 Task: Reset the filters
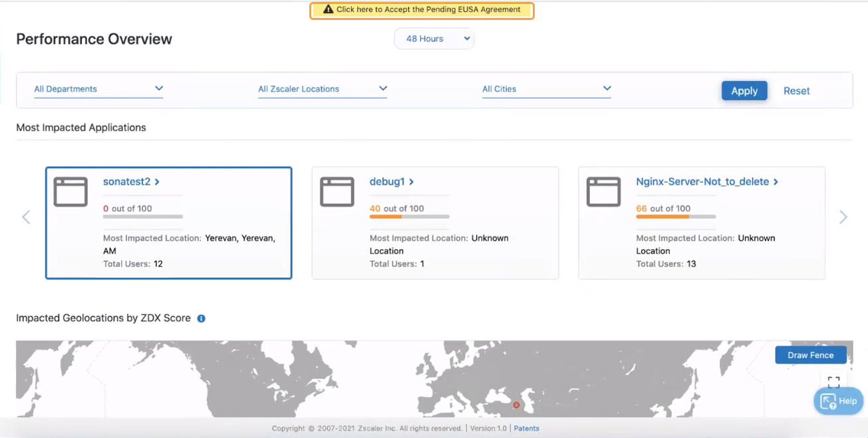(796, 91)
